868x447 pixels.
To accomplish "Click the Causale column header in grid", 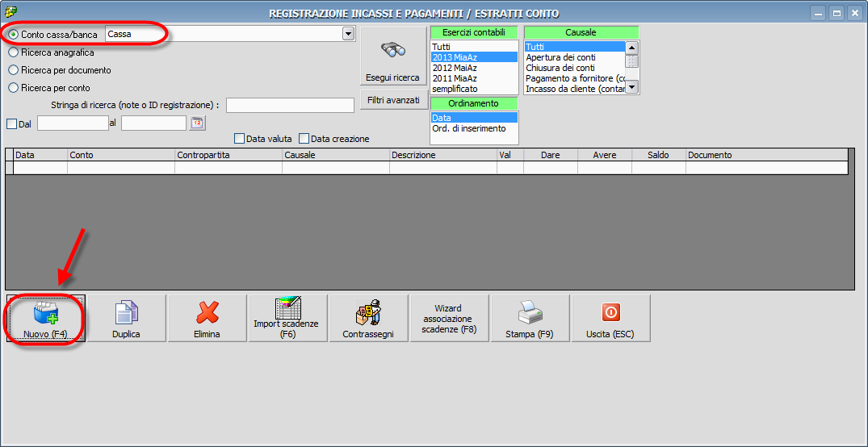I will pyautogui.click(x=335, y=155).
